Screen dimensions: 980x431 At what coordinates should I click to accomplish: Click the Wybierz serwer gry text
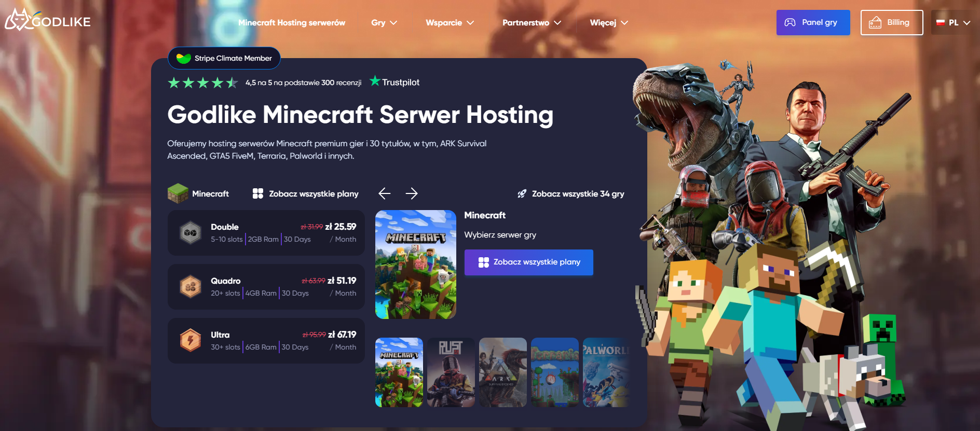(500, 235)
